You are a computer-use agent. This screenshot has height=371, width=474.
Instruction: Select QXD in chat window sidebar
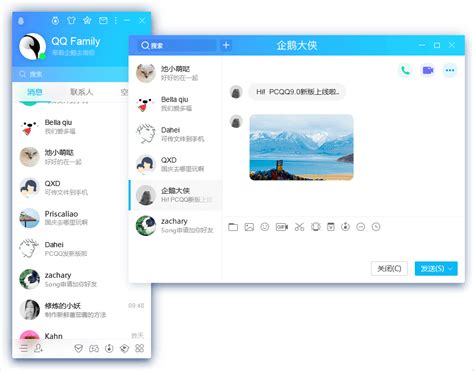[176, 164]
